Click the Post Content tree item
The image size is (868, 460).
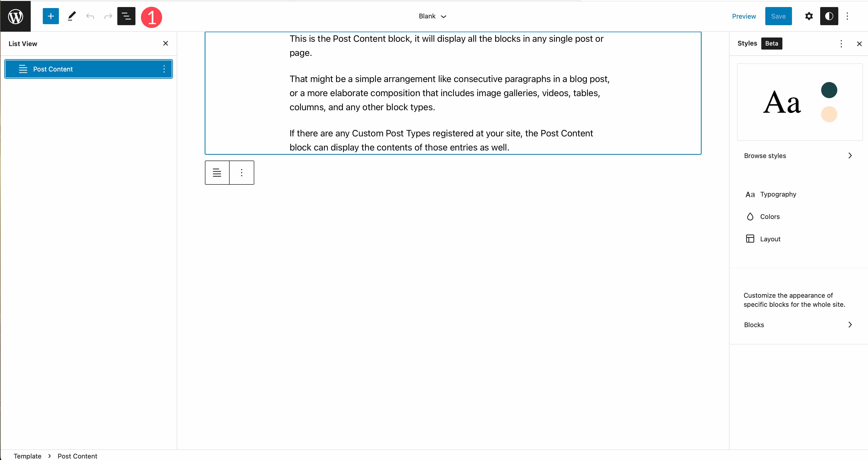[89, 69]
